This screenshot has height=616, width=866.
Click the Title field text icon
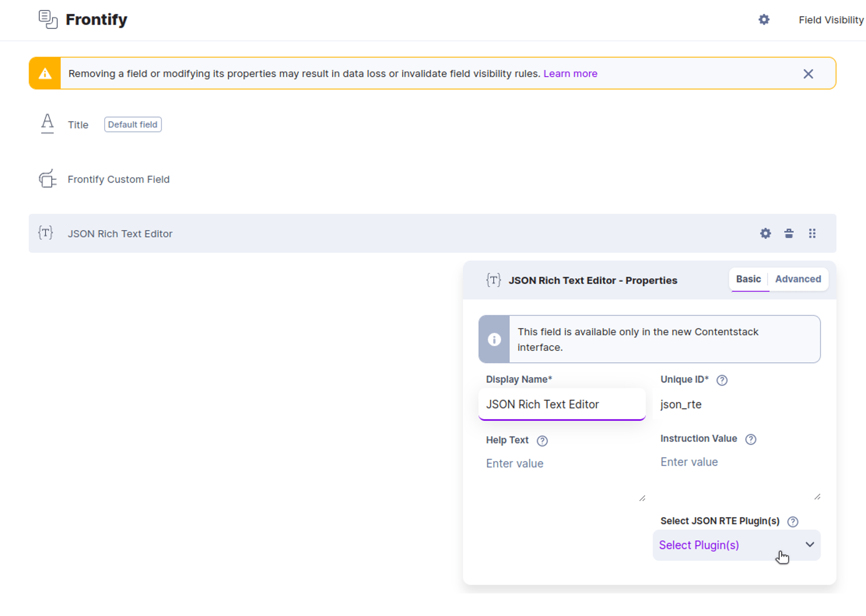(x=47, y=124)
